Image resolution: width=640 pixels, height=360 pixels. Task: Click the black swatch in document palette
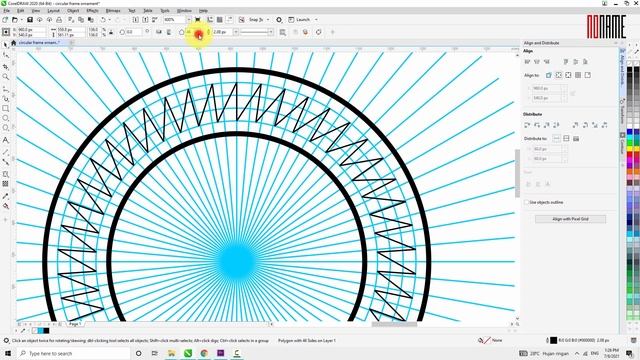coord(46,331)
